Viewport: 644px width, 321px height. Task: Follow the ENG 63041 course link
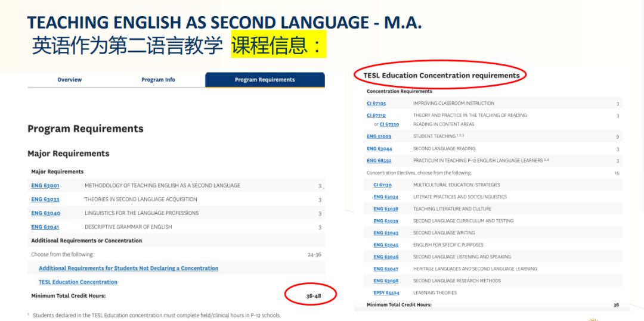45,227
